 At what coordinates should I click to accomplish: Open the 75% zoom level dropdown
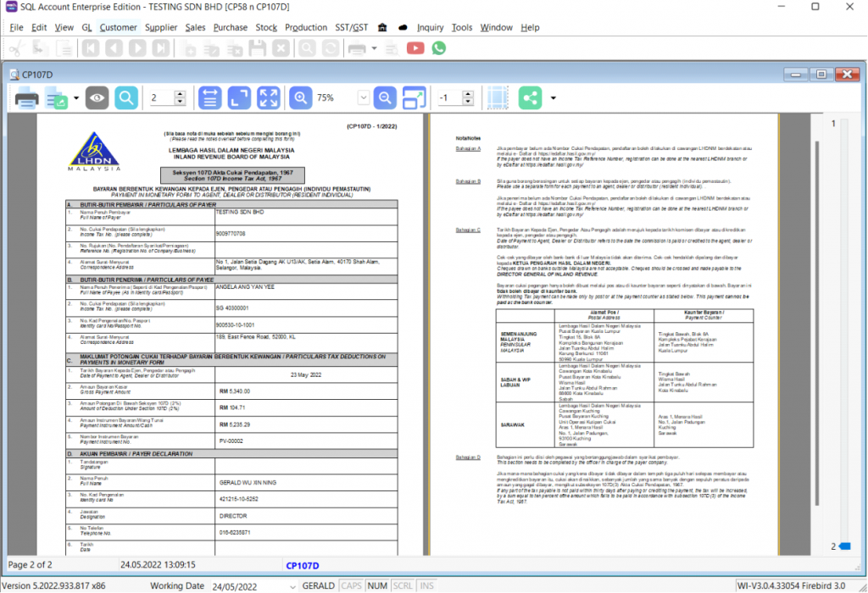tap(363, 98)
